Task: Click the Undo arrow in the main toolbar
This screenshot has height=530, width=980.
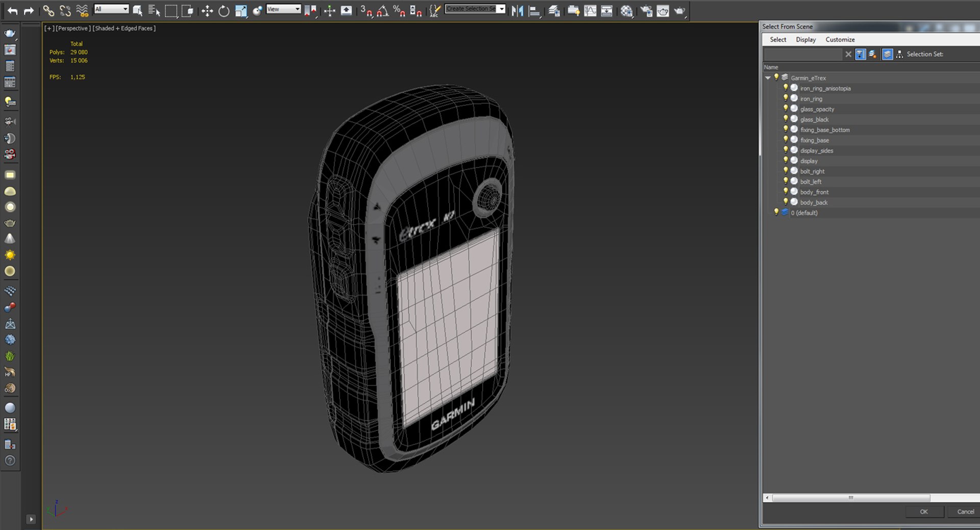Action: [x=13, y=11]
